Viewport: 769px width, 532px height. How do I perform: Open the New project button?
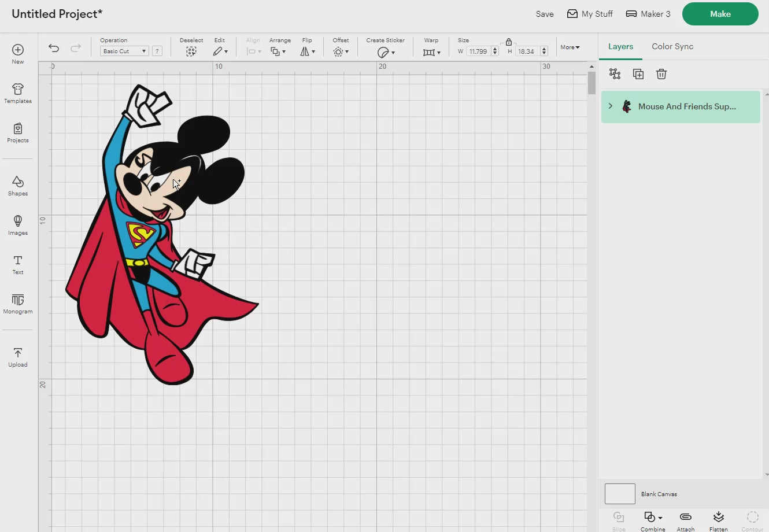click(18, 54)
